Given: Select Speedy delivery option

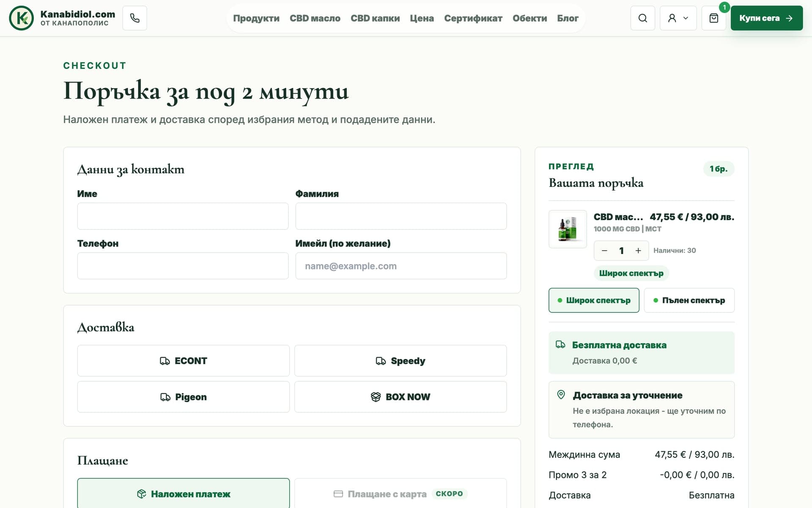Looking at the screenshot, I should tap(401, 361).
